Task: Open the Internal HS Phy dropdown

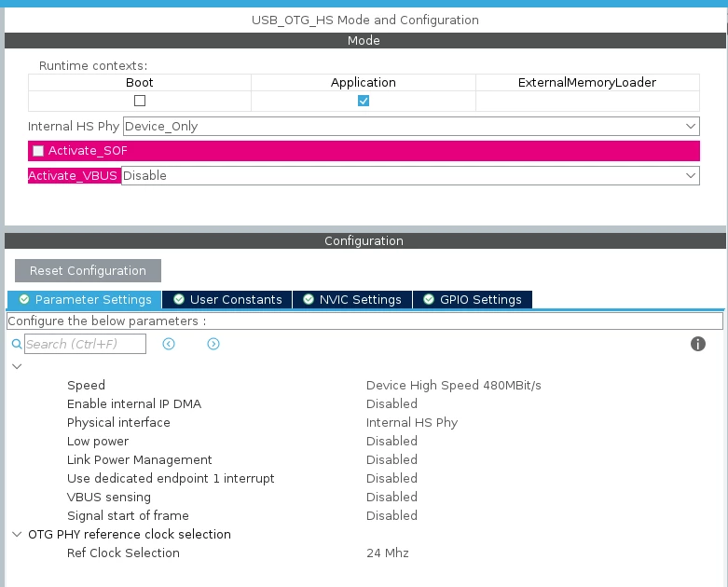Action: 411,126
